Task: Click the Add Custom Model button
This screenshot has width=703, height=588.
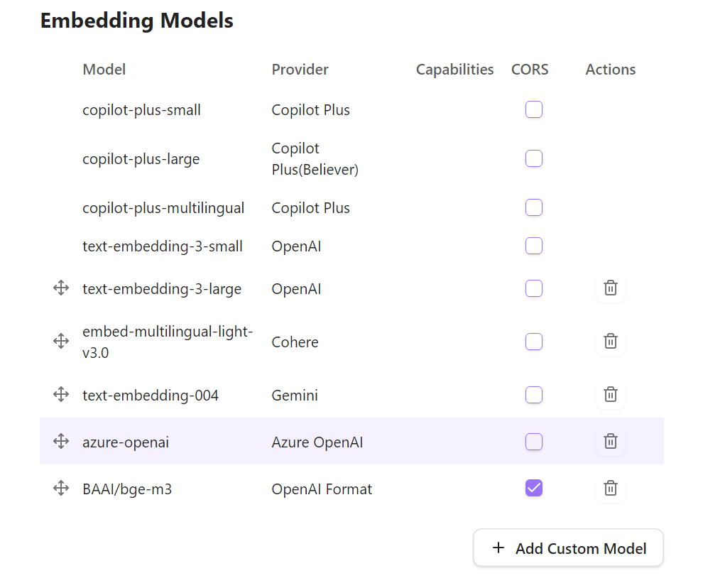Action: pos(568,548)
